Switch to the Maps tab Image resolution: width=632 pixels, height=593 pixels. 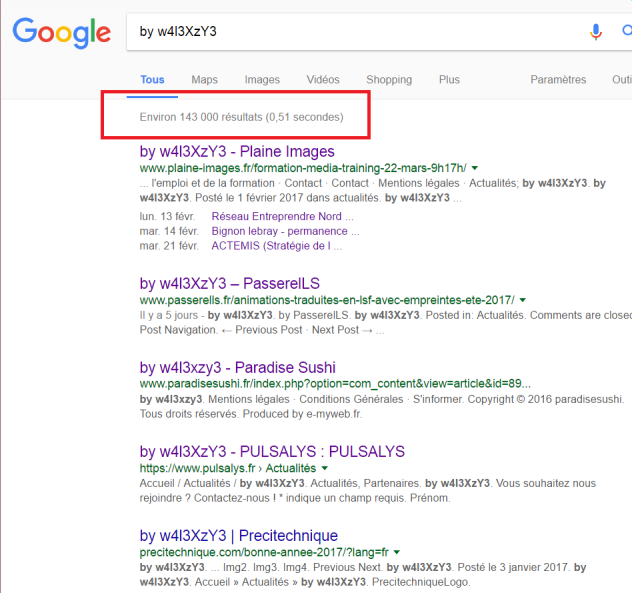204,80
